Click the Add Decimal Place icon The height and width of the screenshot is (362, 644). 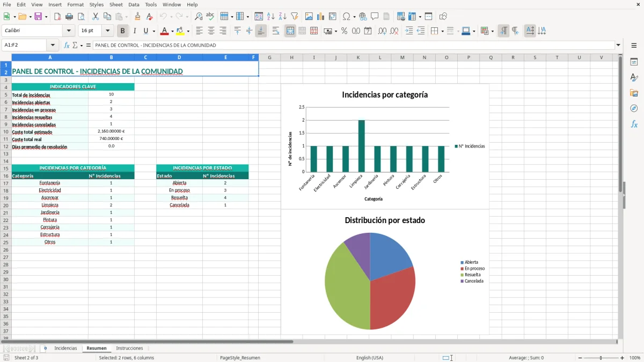[382, 31]
